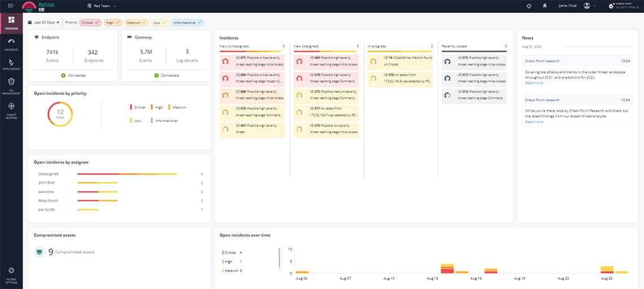Click the '5.7M' gateway events value
644x289 pixels.
tap(145, 52)
